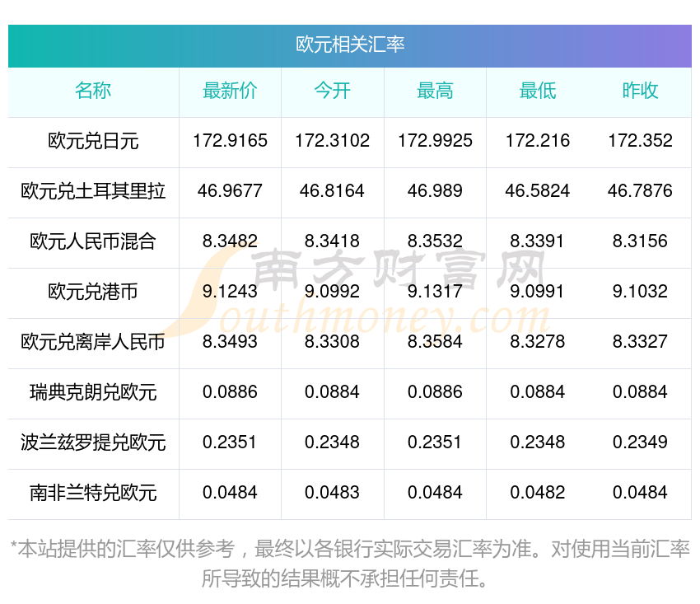Click the 今开 column header
Screen dimensions: 700x604
coord(332,91)
